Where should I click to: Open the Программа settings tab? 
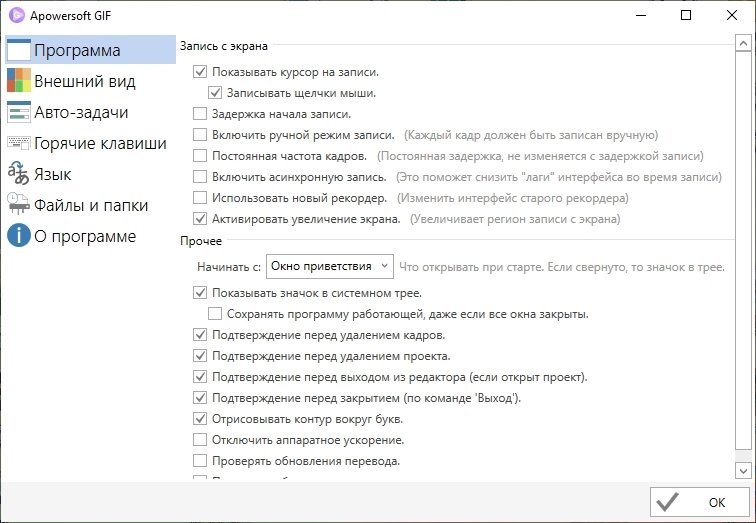(91, 50)
